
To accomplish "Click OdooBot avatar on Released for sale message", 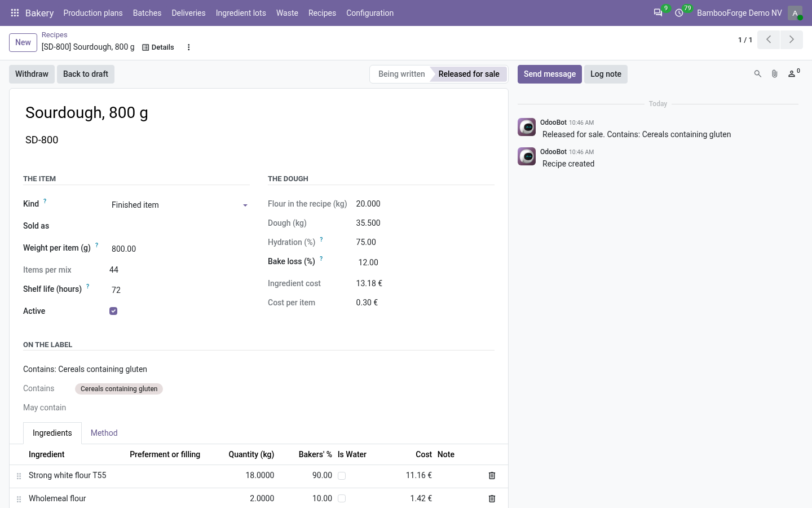I will [527, 127].
